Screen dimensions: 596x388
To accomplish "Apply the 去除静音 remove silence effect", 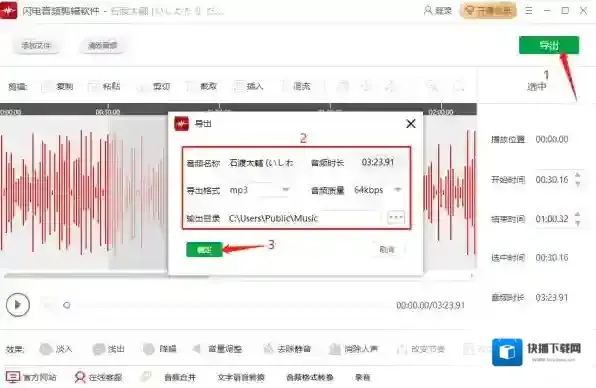I will pyautogui.click(x=287, y=348).
